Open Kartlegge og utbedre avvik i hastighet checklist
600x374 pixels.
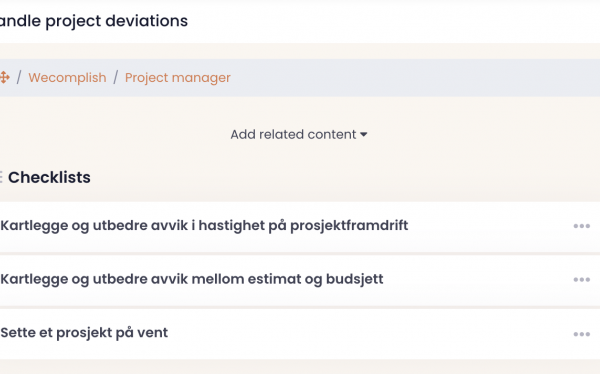204,225
